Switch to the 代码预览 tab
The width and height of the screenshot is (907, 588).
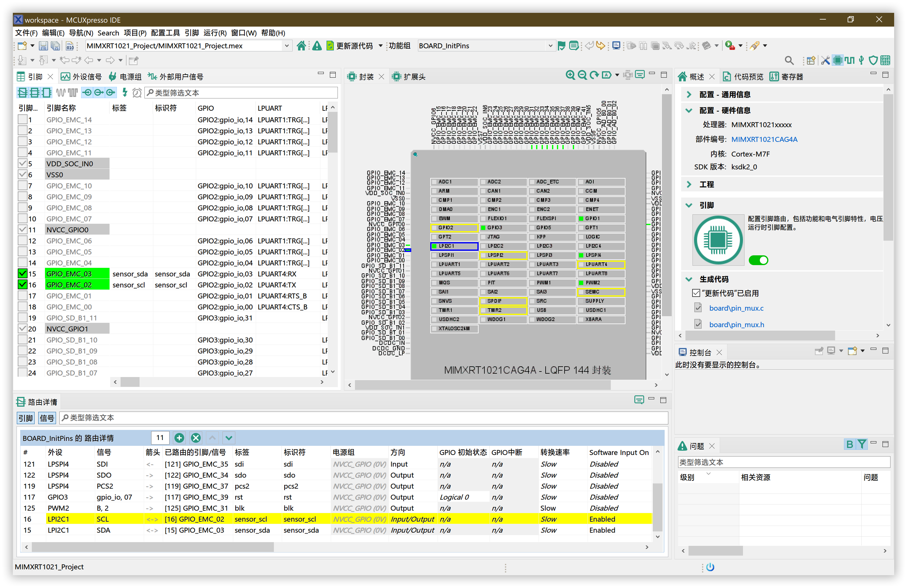tap(743, 76)
